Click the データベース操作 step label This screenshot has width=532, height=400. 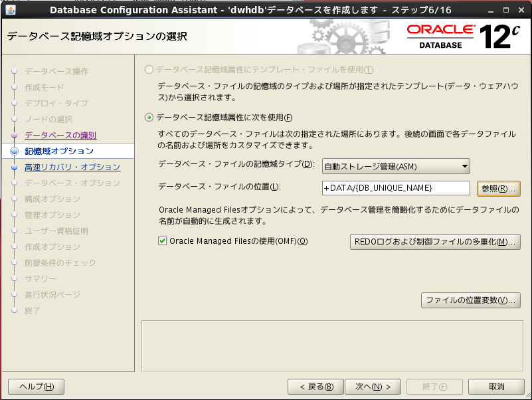(56, 71)
